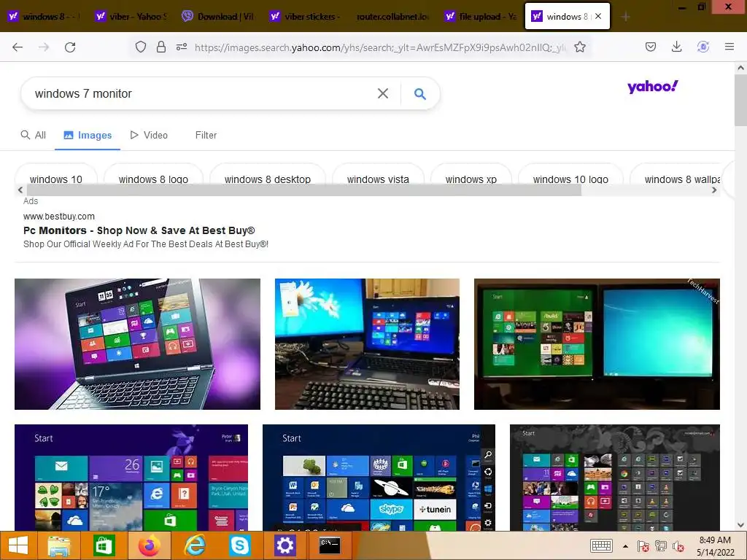Click the scrollbar down arrow
The width and height of the screenshot is (747, 560).
pos(741,525)
